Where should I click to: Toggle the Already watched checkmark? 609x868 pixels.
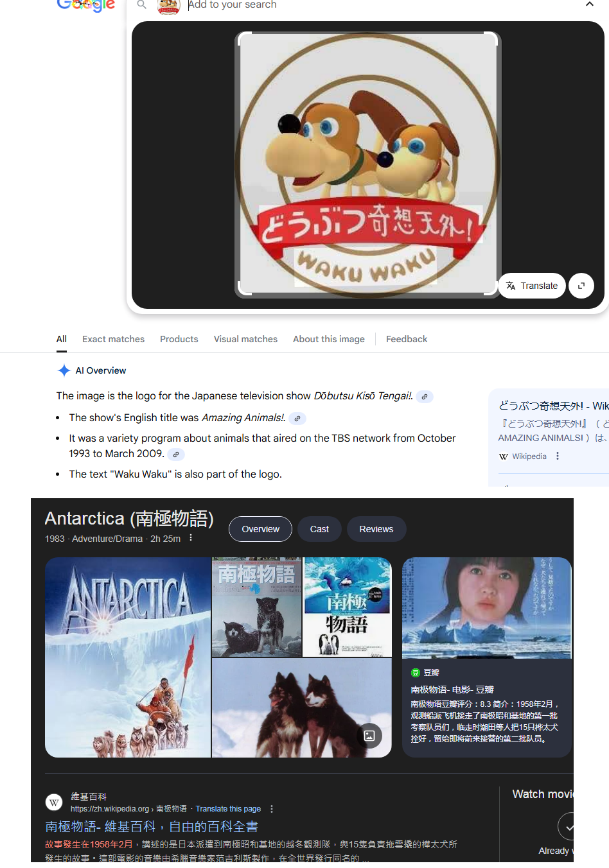click(568, 827)
